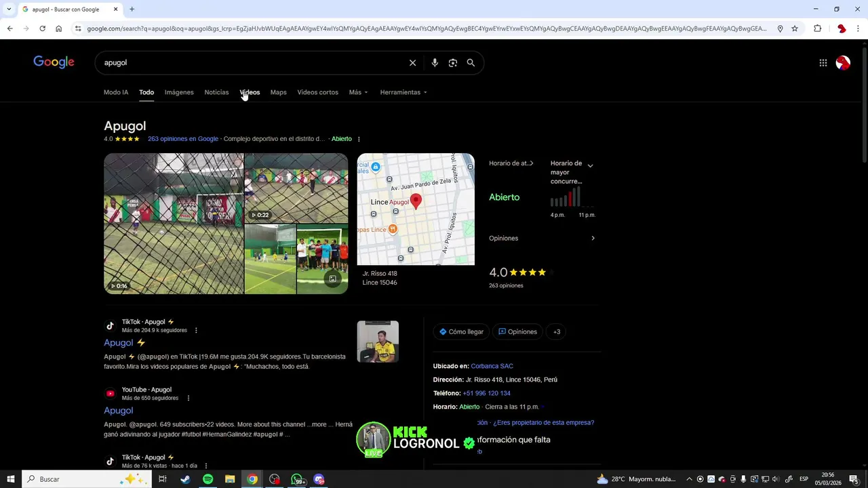Viewport: 868px width, 488px height.
Task: Open Apugol YouTube result title
Action: 118,411
